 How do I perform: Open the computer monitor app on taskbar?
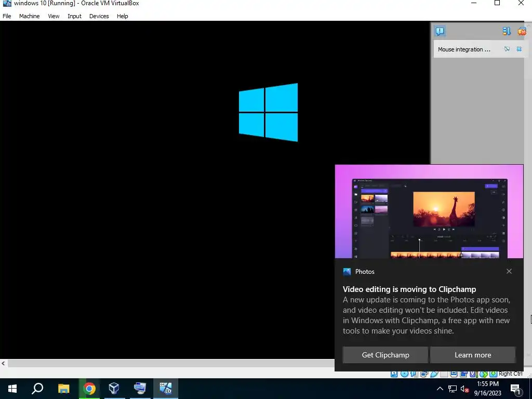coord(140,389)
